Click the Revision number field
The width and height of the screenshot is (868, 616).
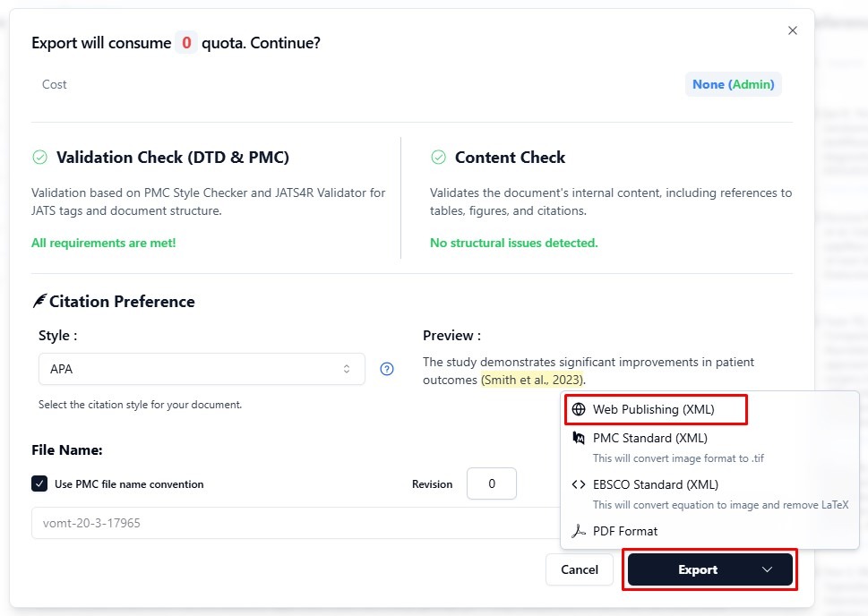click(491, 484)
